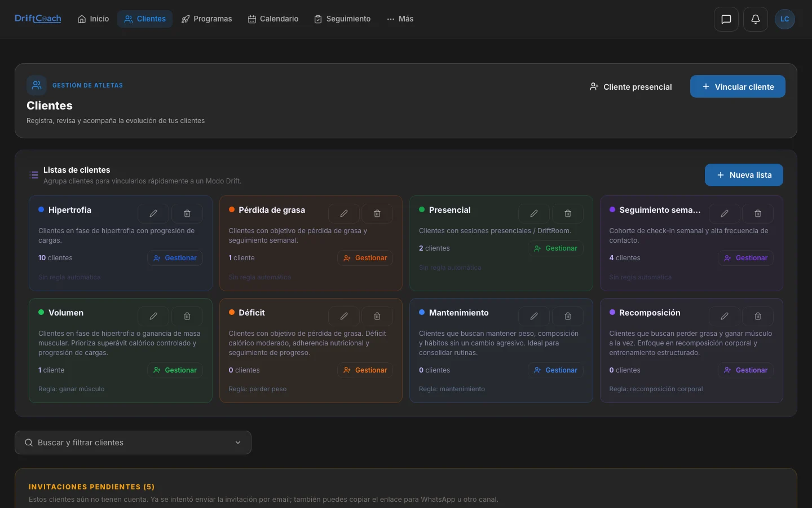This screenshot has height=508, width=812.
Task: Edit the Pérdida de grasa list
Action: pos(344,213)
